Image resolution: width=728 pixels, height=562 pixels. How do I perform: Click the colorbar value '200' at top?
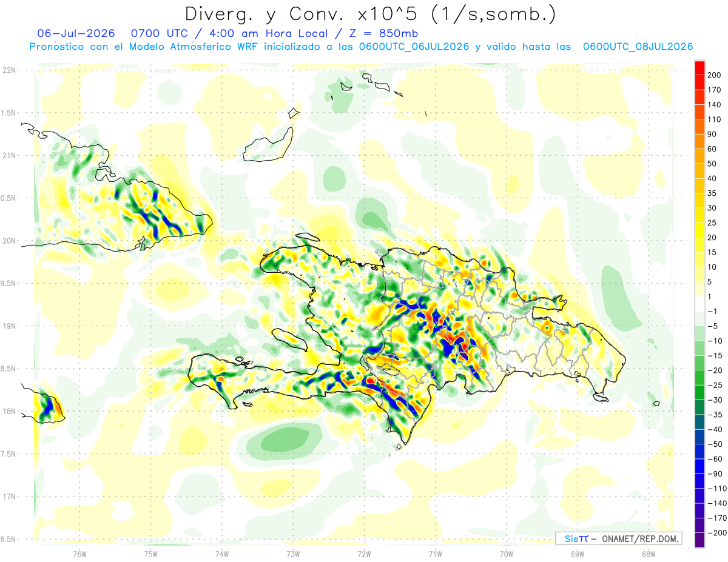[715, 75]
